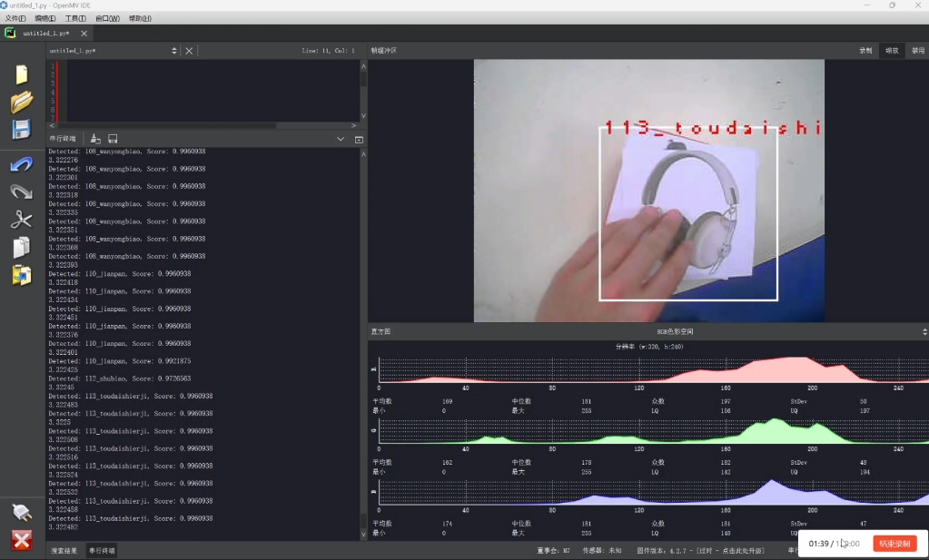Click the 录制 record button in frame buffer

tap(865, 51)
